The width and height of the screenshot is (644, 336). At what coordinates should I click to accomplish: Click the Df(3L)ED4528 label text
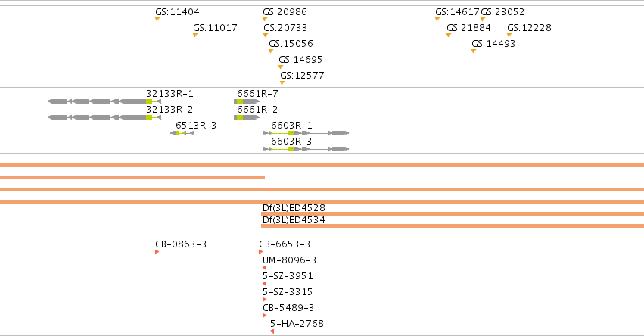pyautogui.click(x=294, y=208)
